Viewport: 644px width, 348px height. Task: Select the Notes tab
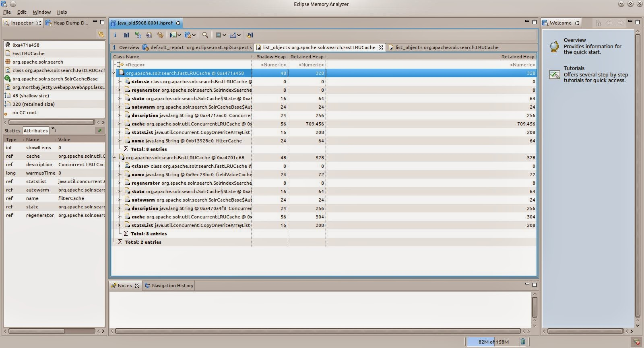click(x=125, y=286)
